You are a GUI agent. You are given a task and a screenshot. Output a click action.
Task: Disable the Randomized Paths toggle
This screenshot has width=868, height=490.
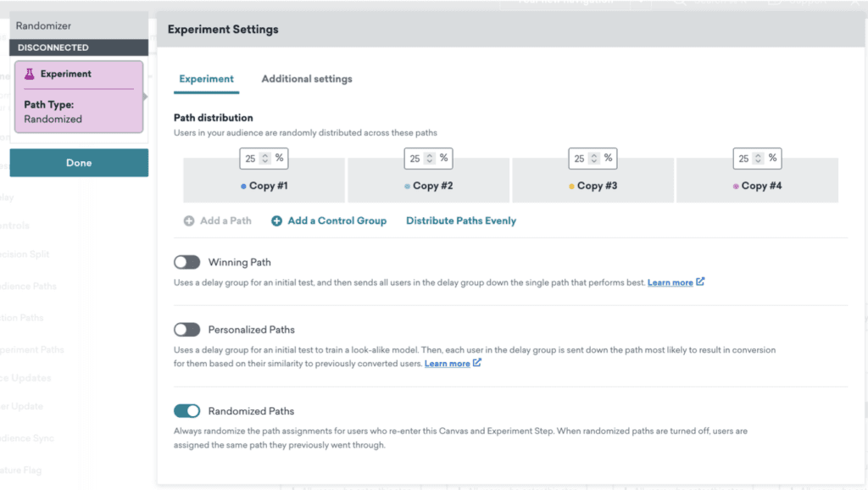coord(186,411)
